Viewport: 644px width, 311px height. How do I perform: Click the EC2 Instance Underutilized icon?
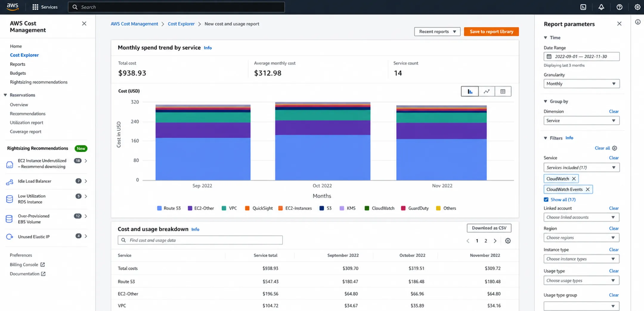point(10,164)
